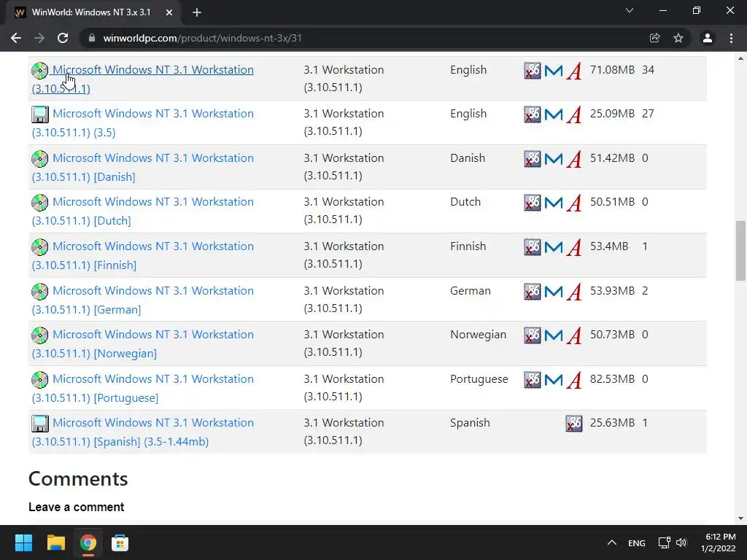747x560 pixels.
Task: Go back using the browser back arrow
Action: click(16, 38)
